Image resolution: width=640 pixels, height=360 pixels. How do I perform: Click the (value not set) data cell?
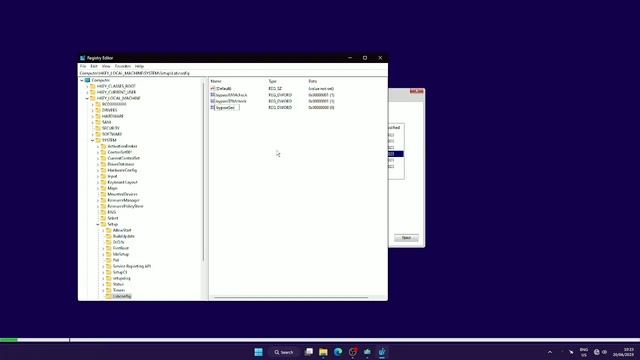(321, 89)
